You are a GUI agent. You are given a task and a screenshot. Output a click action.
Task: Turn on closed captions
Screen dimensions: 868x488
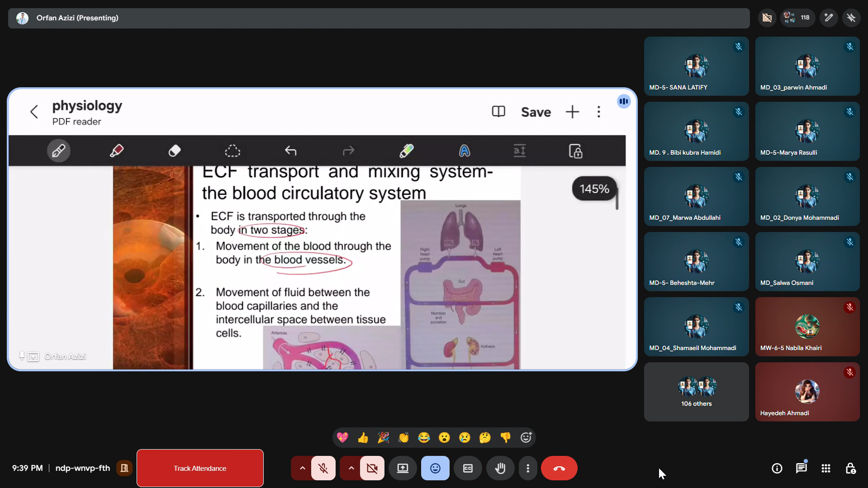click(x=468, y=468)
